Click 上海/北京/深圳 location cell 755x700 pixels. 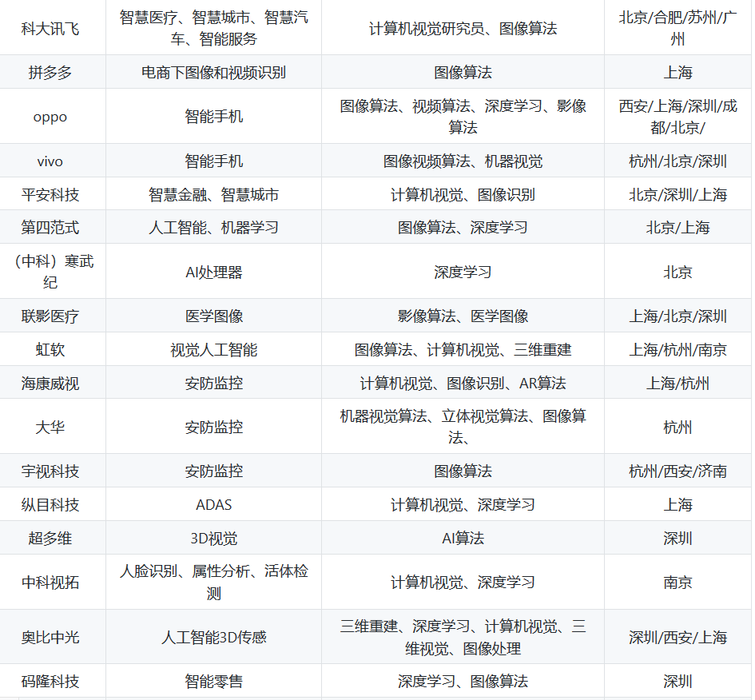click(678, 316)
